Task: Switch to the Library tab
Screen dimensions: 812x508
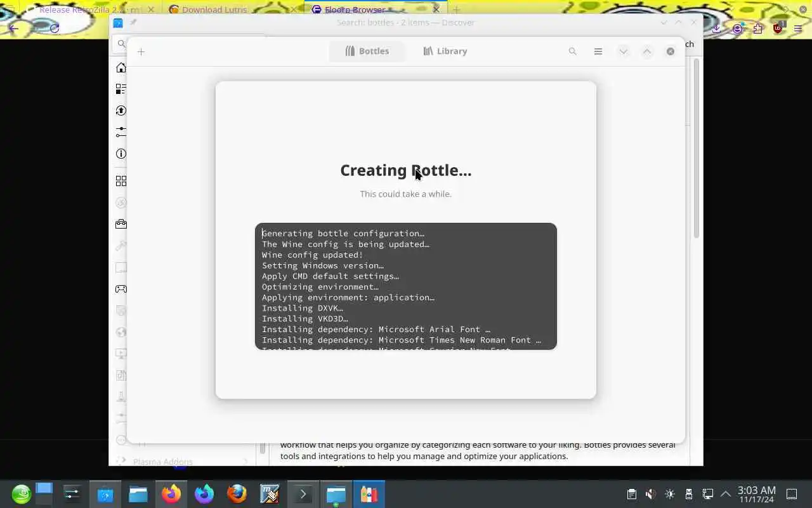Action: pyautogui.click(x=445, y=51)
